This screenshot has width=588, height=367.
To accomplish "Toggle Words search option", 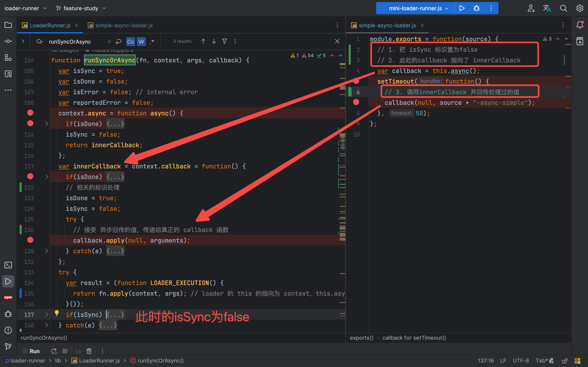I will coord(141,42).
